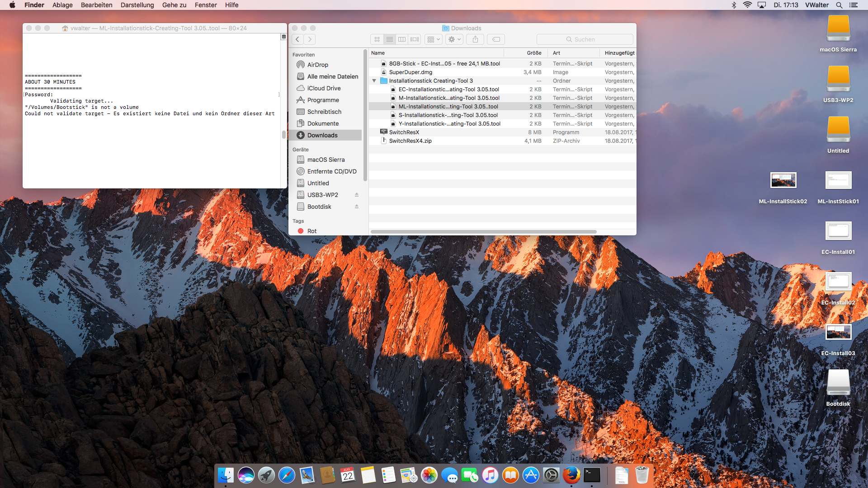Click the Suchen search field

click(x=585, y=39)
